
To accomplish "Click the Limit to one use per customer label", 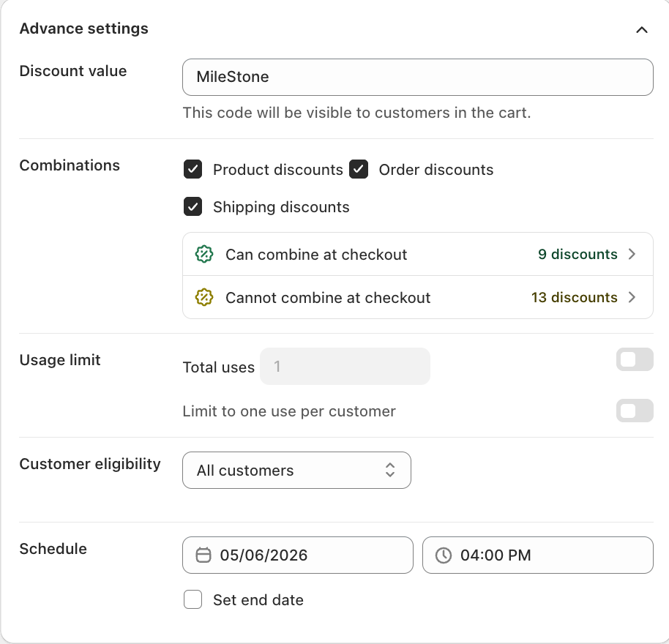I will tap(289, 411).
